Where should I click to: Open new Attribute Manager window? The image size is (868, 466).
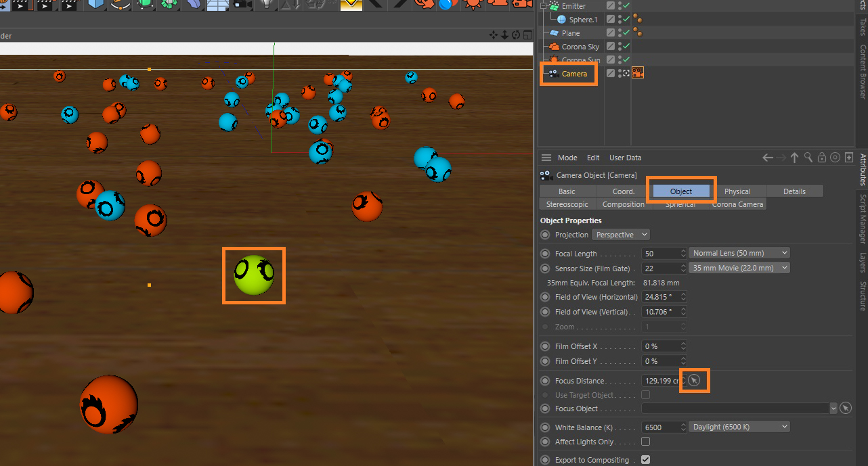tap(849, 158)
